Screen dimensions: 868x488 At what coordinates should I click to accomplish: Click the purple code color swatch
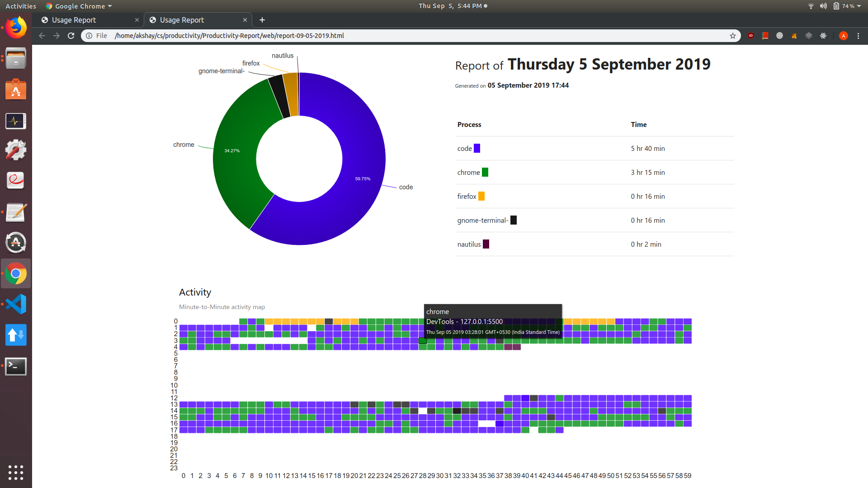[477, 148]
